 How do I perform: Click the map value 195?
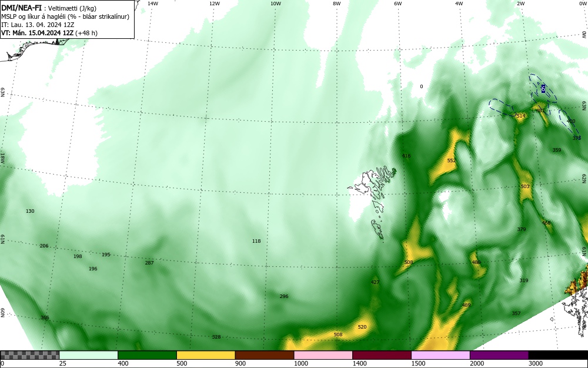[106, 255]
